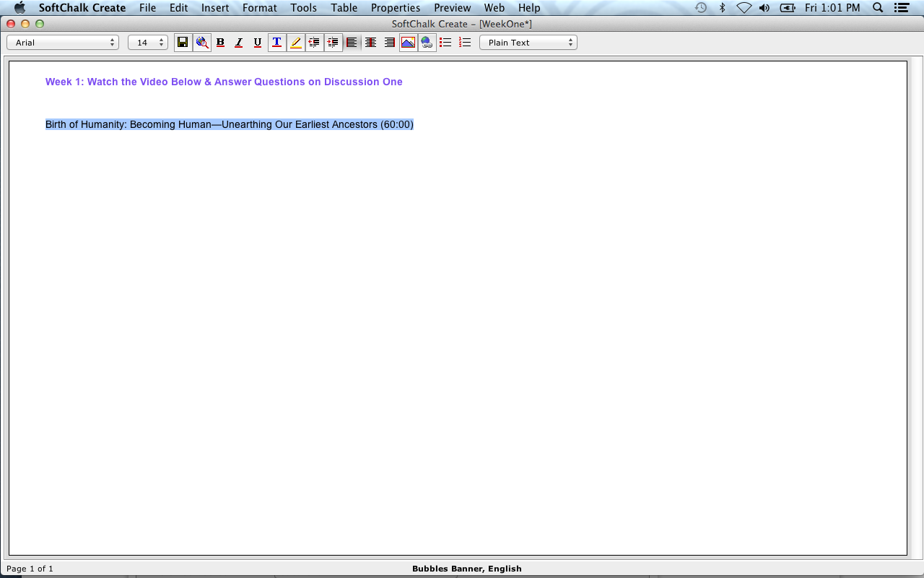Viewport: 924px width, 578px height.
Task: Toggle underline formatting
Action: tap(258, 43)
